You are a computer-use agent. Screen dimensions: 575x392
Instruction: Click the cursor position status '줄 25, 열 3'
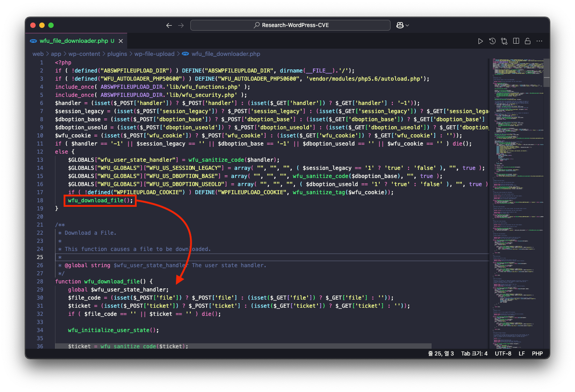pos(441,354)
